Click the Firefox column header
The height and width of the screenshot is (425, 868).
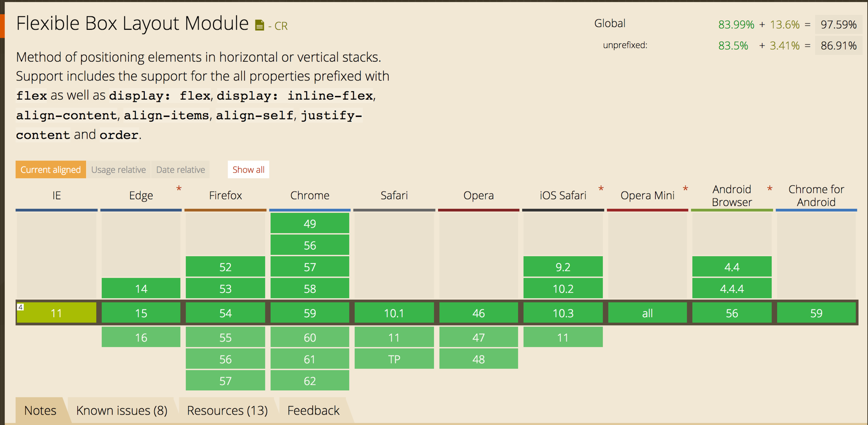pos(225,195)
